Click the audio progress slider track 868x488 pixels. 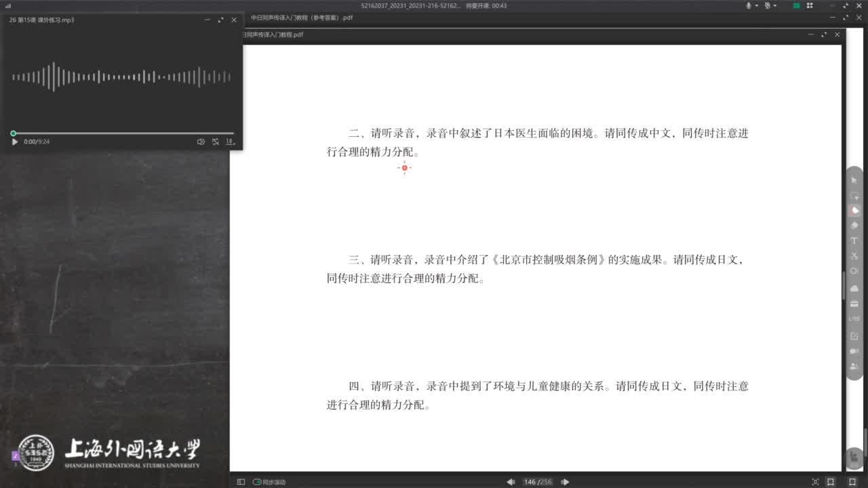point(122,134)
